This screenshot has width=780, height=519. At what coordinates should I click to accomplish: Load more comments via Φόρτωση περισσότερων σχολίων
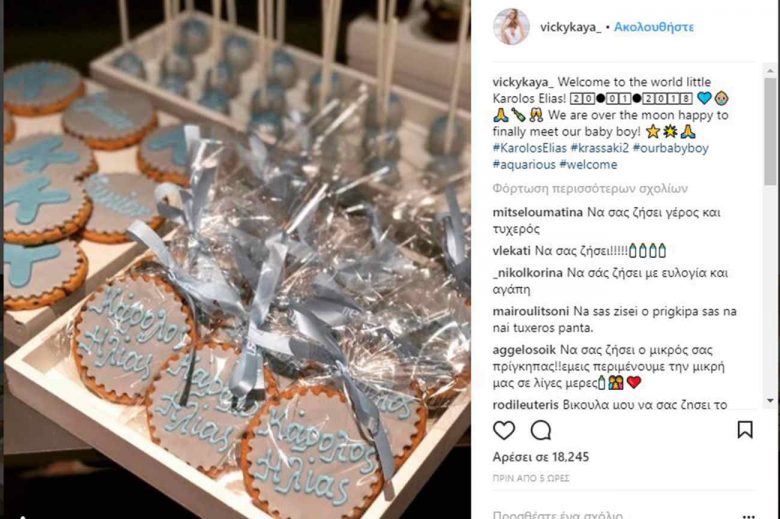(590, 189)
